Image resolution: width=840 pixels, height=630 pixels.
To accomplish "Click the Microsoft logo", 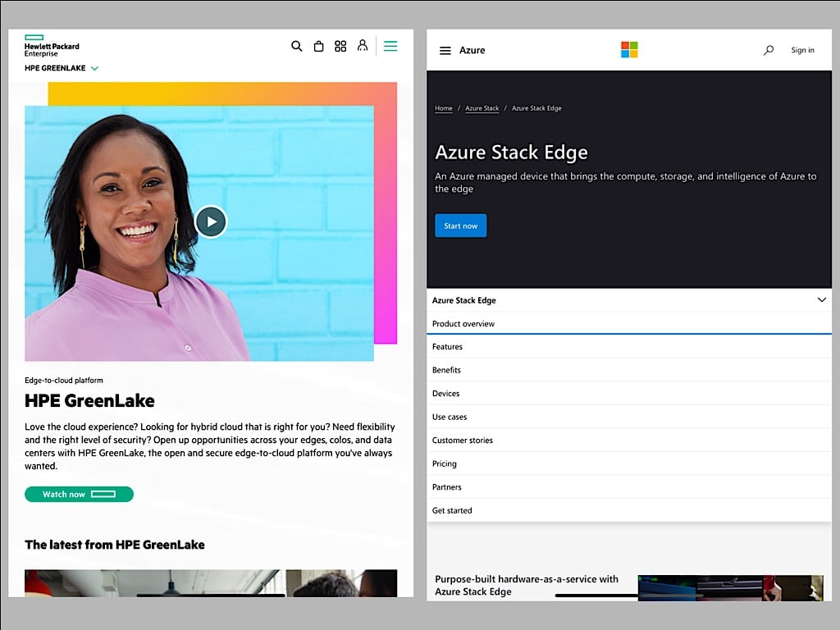I will click(x=629, y=49).
